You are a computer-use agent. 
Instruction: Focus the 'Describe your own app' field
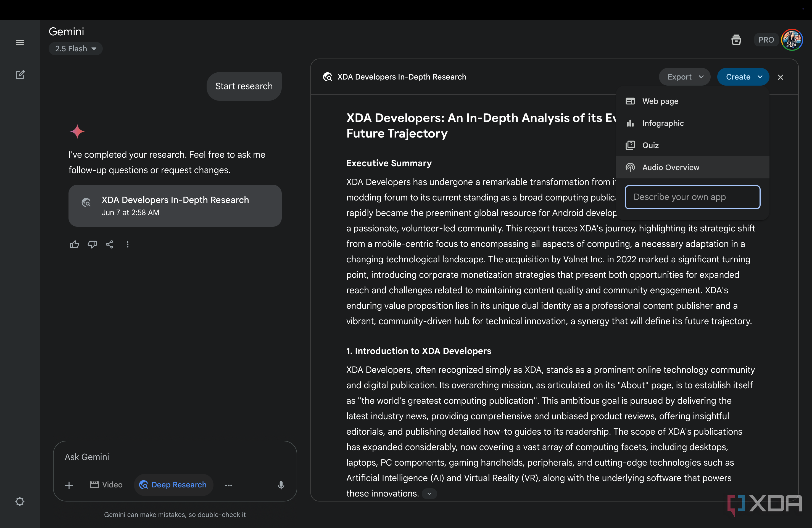[x=692, y=197]
